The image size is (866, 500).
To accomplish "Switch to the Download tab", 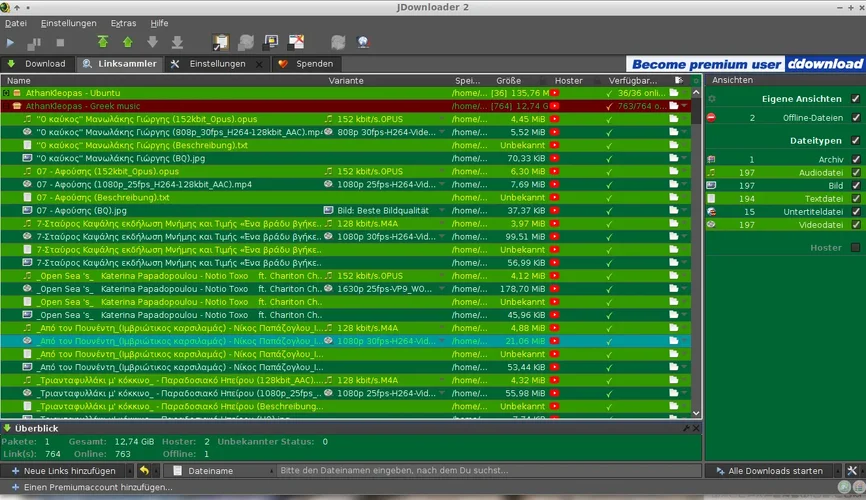I will pyautogui.click(x=37, y=64).
